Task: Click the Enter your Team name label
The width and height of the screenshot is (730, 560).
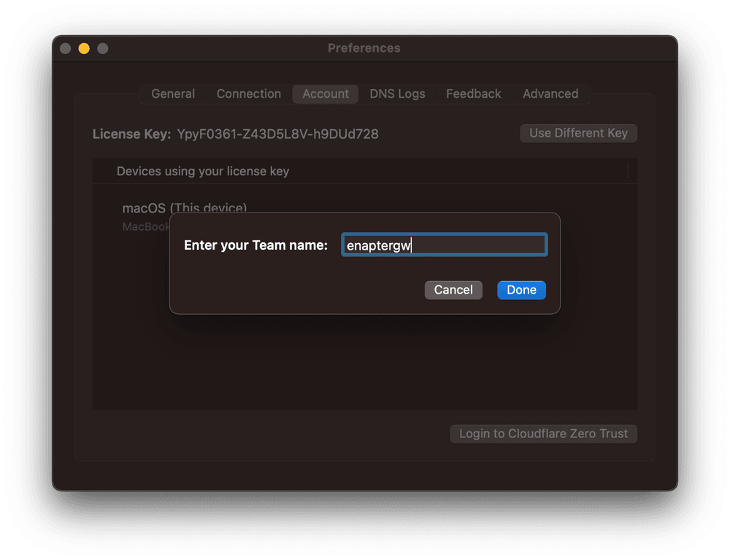Action: point(257,245)
